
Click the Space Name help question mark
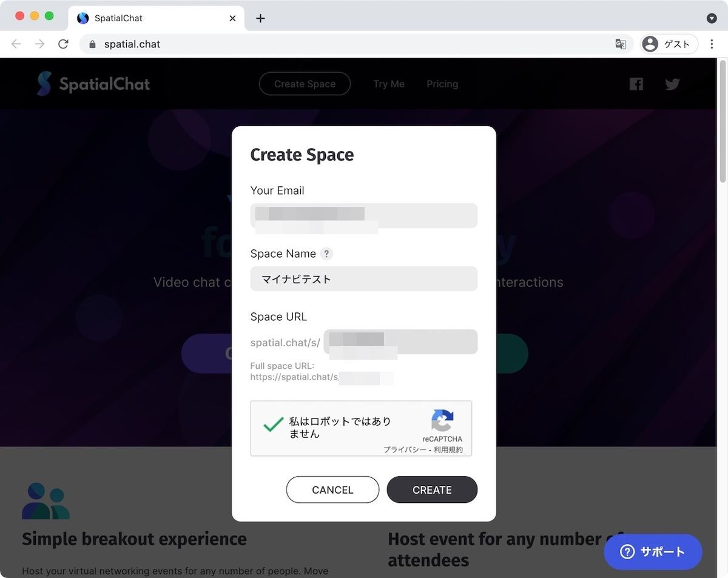coord(326,254)
